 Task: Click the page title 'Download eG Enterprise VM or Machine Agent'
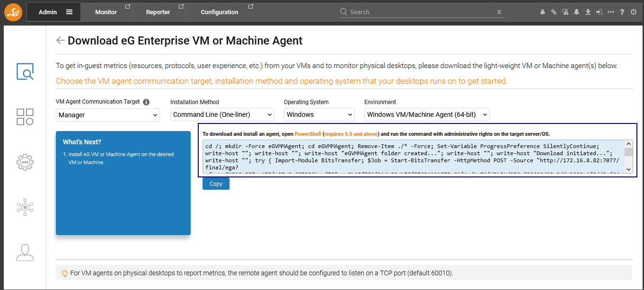[x=185, y=41]
